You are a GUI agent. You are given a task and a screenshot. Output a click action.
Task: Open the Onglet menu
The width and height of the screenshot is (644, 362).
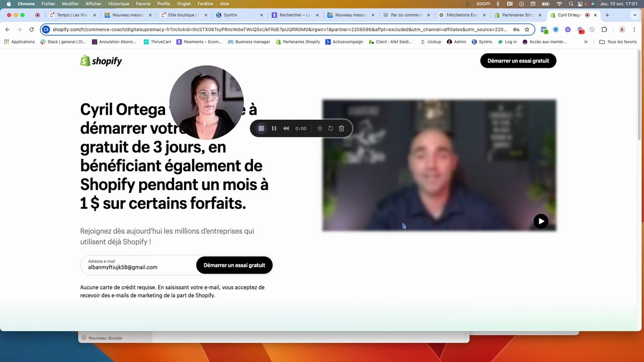[x=184, y=4]
